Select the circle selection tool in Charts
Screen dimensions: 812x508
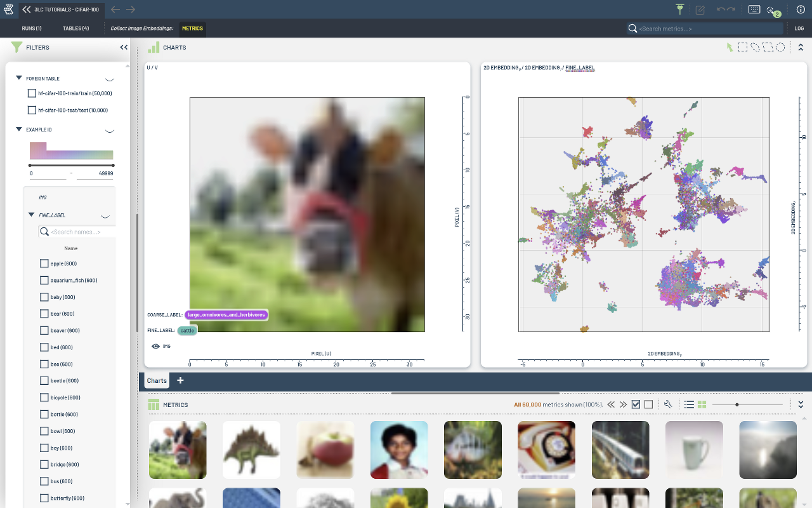click(780, 47)
